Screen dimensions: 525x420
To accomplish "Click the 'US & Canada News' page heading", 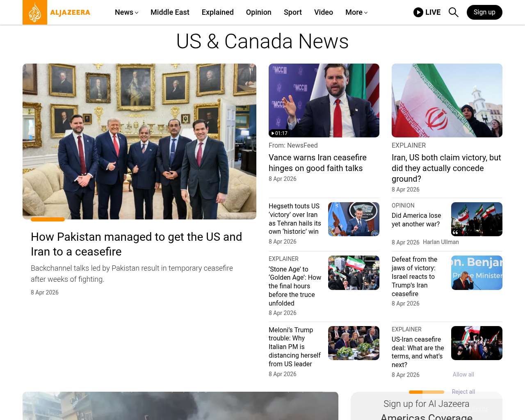I will (262, 41).
